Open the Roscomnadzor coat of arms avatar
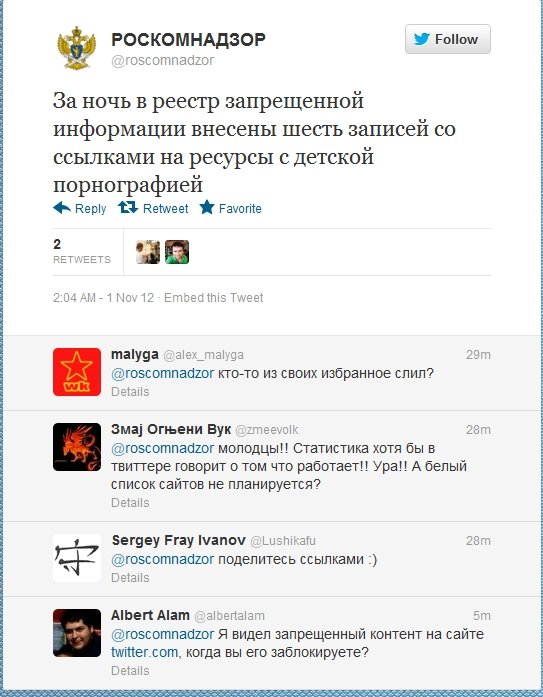The height and width of the screenshot is (697, 543). click(x=76, y=48)
